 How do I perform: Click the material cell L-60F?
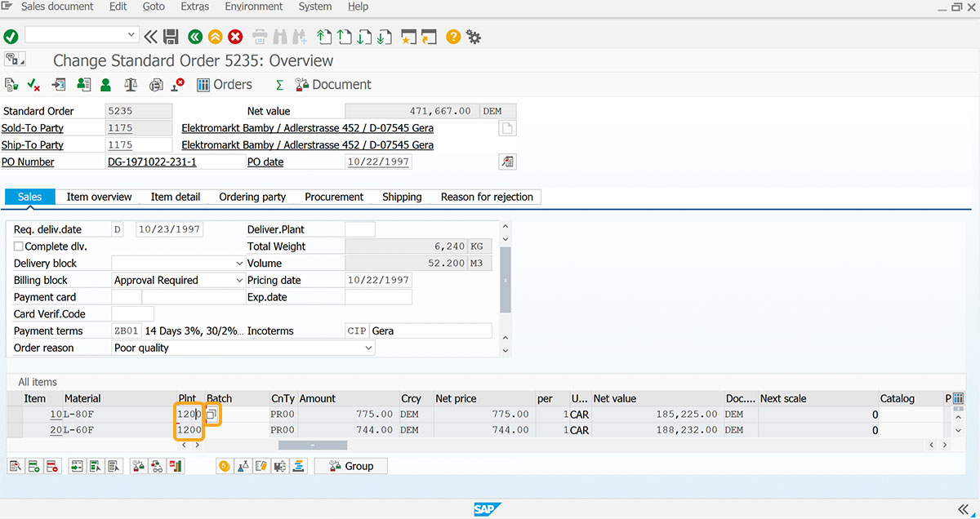120,430
